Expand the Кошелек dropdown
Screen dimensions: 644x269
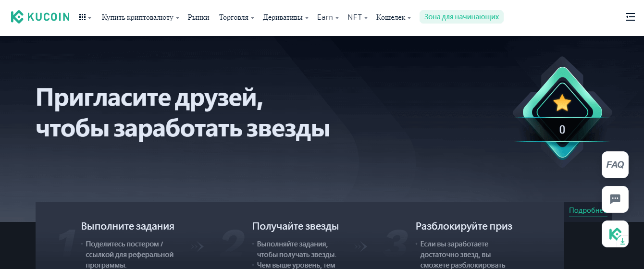(393, 17)
